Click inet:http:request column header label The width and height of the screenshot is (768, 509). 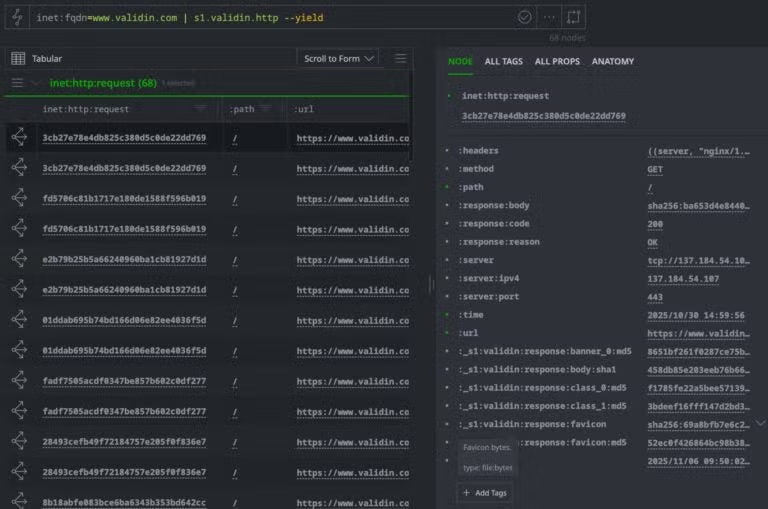(86, 109)
